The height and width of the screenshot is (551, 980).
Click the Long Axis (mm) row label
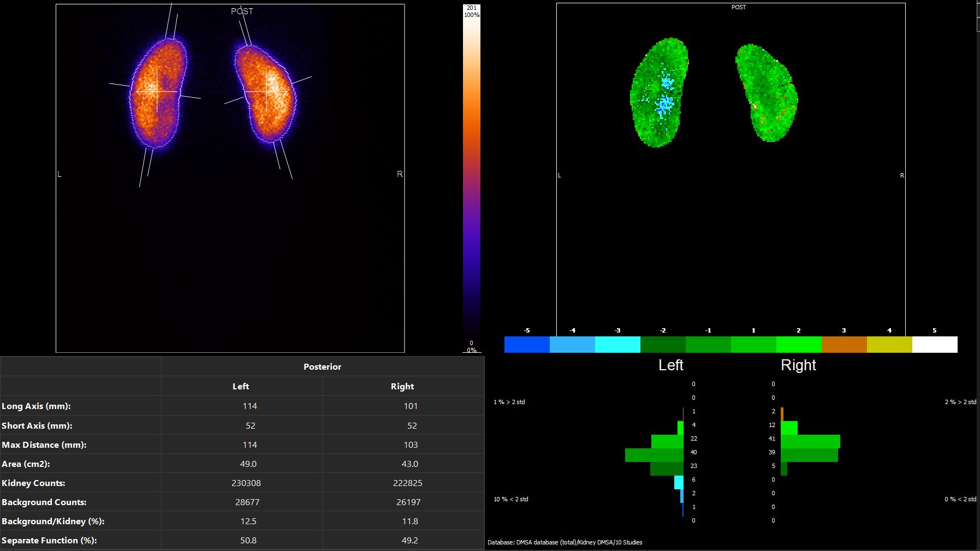click(x=36, y=406)
